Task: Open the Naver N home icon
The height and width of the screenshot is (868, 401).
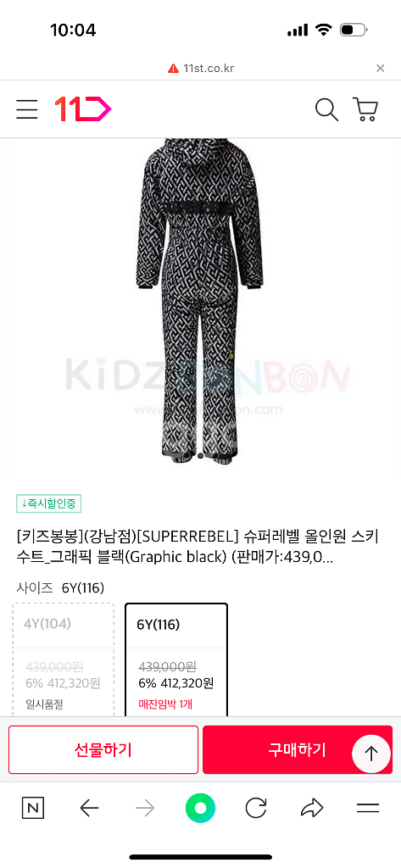Action: [33, 809]
